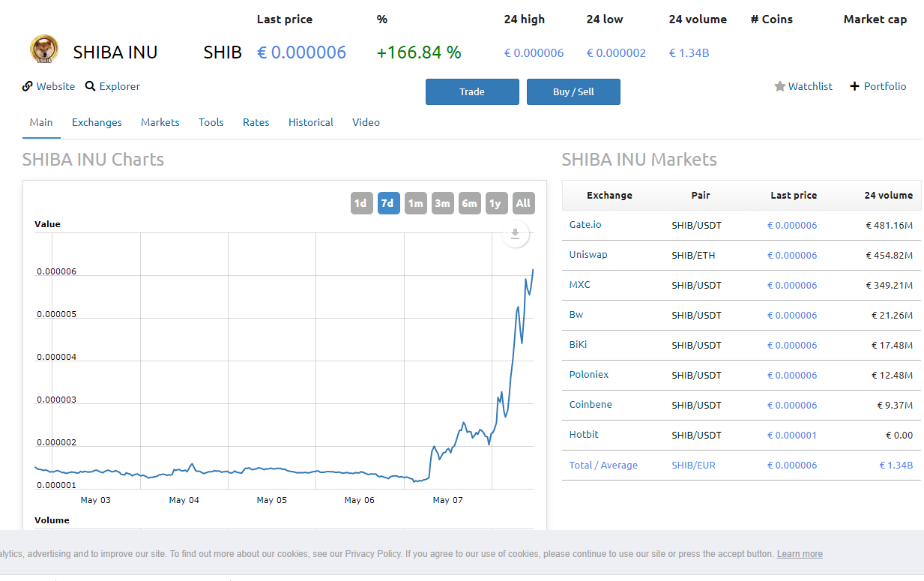
Task: Open the Gate.io exchange link
Action: (x=585, y=225)
